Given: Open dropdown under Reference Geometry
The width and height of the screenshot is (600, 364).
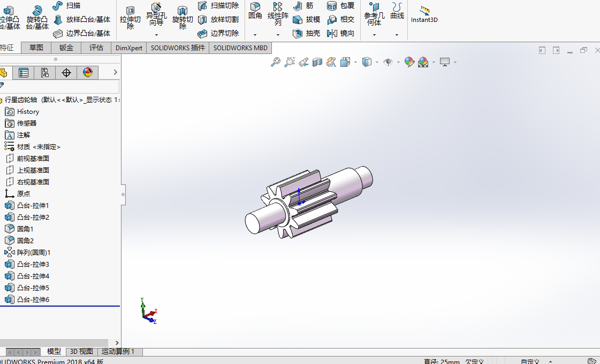Looking at the screenshot, I should click(x=374, y=35).
